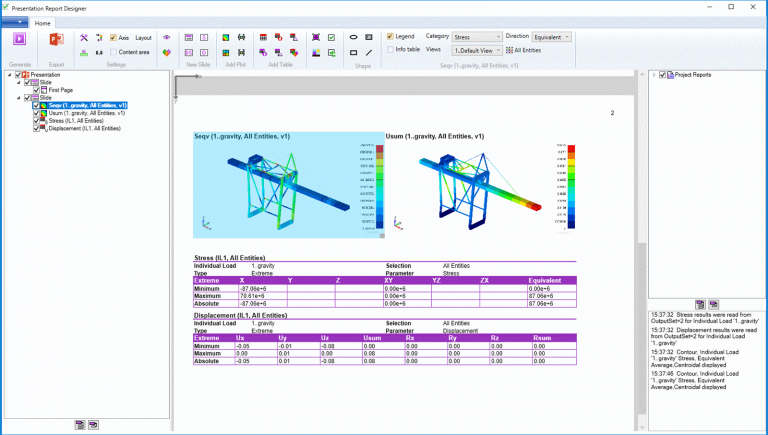This screenshot has width=768, height=435.
Task: Click the Generate presentation play icon
Action: click(19, 38)
